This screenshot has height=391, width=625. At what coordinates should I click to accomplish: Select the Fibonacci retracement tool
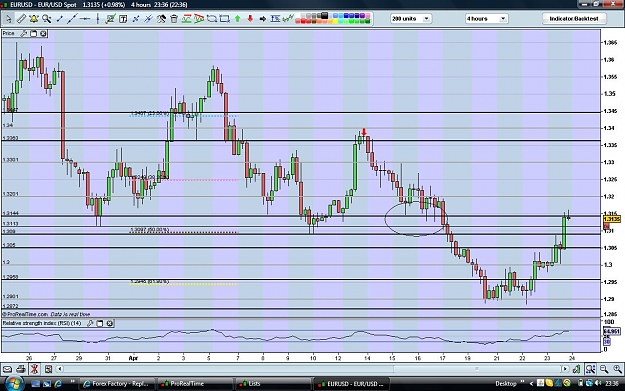point(275,19)
